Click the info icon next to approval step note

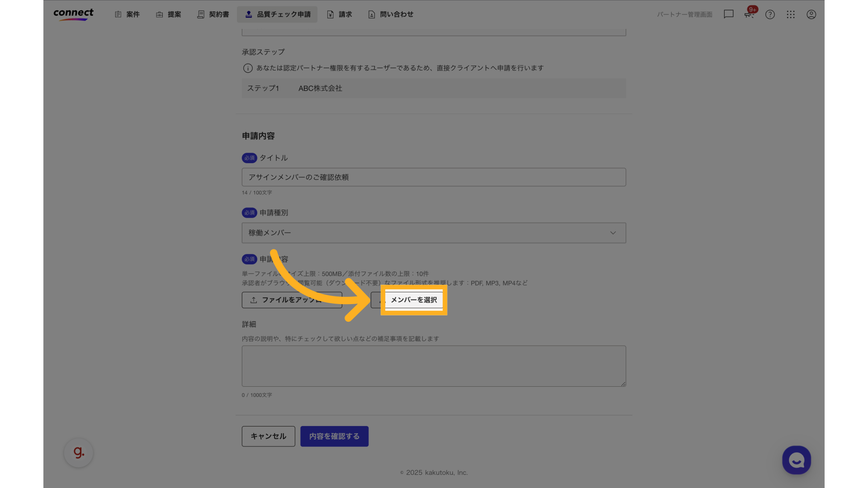248,68
